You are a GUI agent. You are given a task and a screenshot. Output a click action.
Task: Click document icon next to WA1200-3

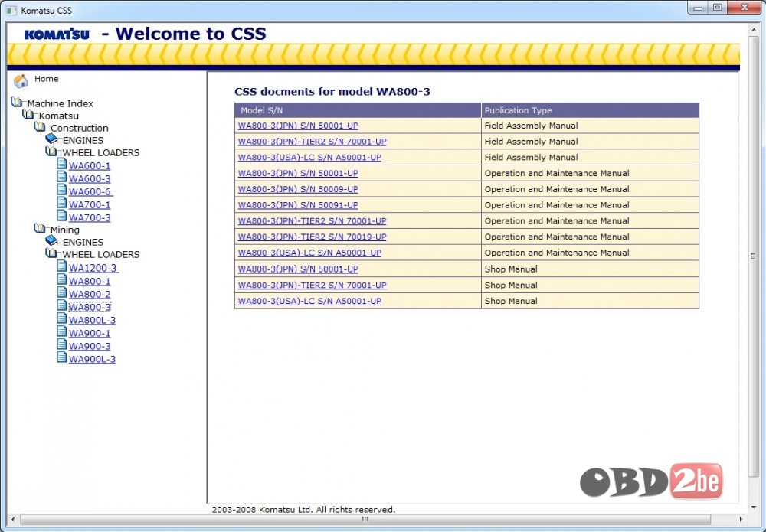pyautogui.click(x=61, y=266)
